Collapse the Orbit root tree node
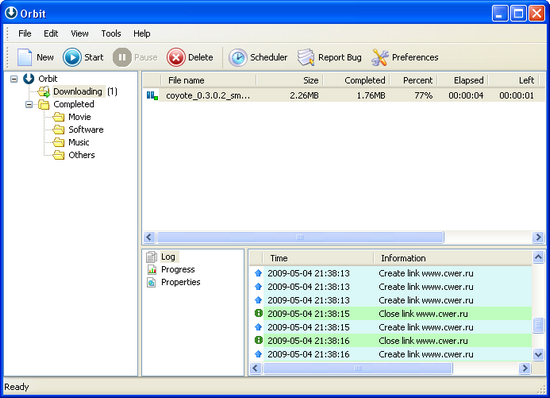550x398 pixels. coord(14,79)
